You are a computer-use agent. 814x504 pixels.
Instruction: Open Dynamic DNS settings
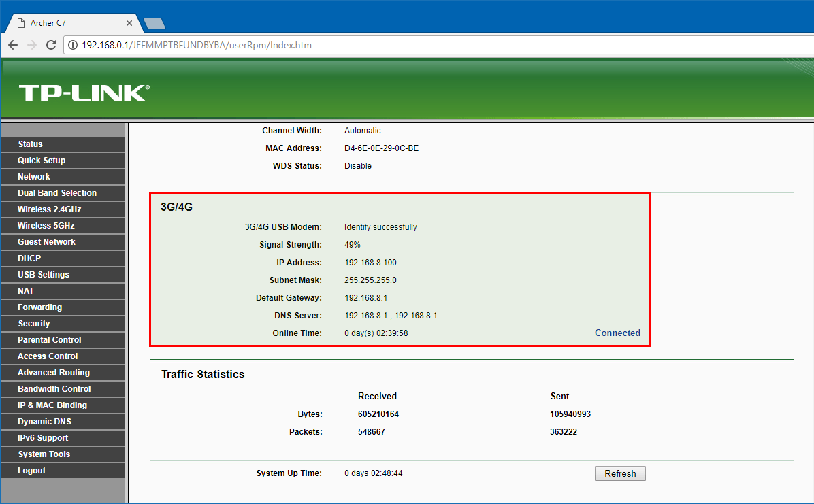[63, 422]
